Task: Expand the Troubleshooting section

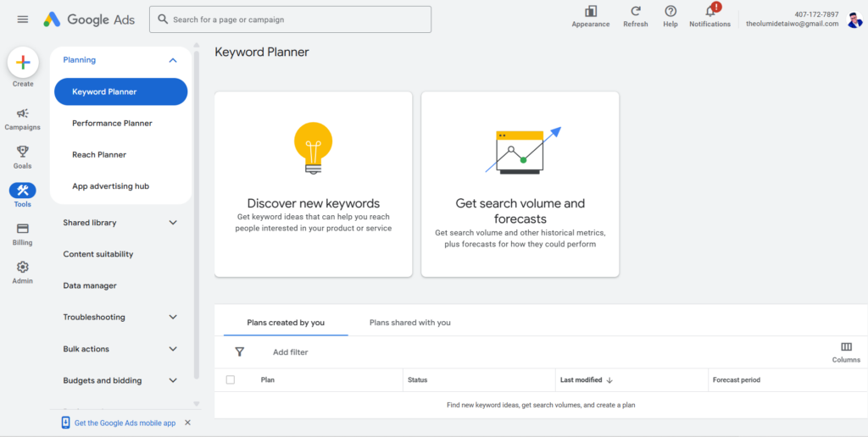Action: (x=173, y=318)
